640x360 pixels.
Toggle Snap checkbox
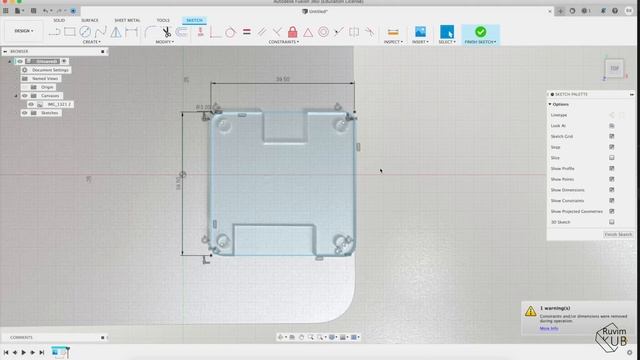pos(611,147)
